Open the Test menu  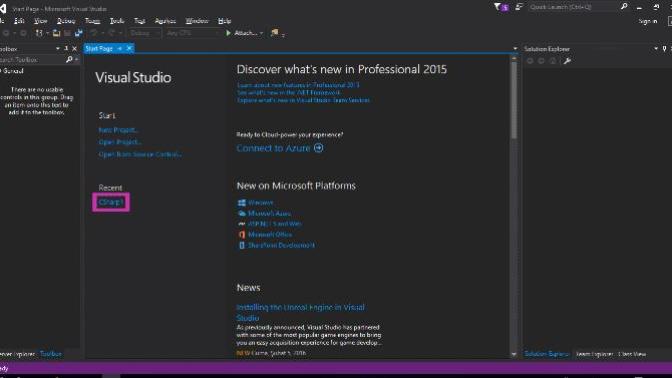pyautogui.click(x=140, y=21)
